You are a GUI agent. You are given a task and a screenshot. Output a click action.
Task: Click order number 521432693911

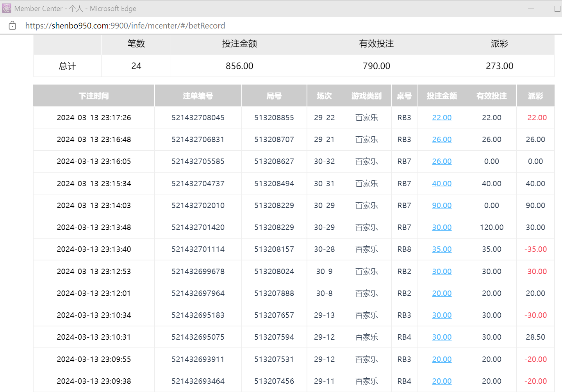198,359
